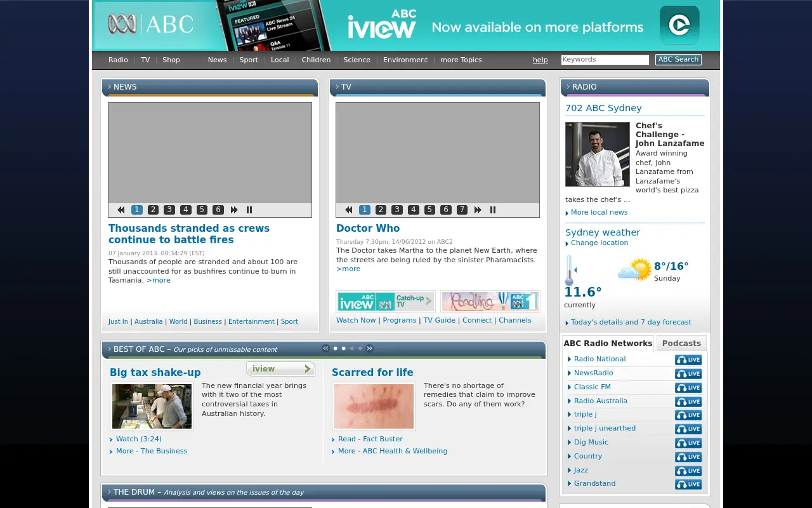Expand the TV section header
Screen dimensions: 812x508
tap(438, 87)
